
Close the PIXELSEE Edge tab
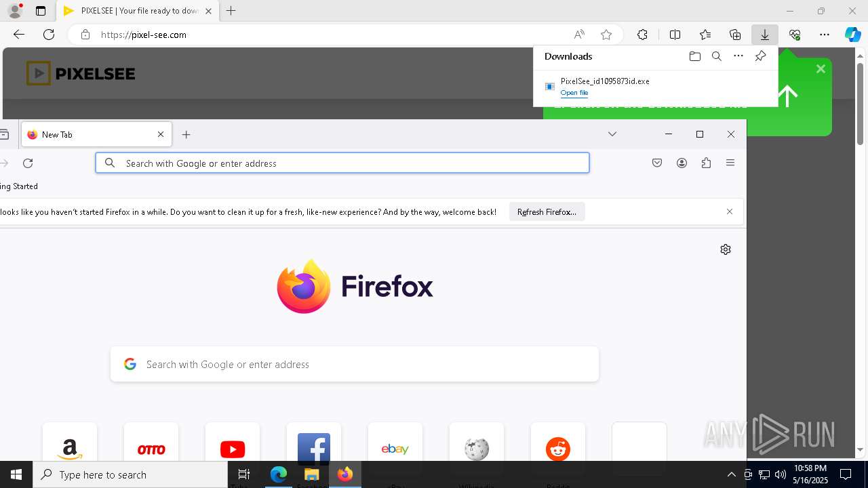coord(208,11)
